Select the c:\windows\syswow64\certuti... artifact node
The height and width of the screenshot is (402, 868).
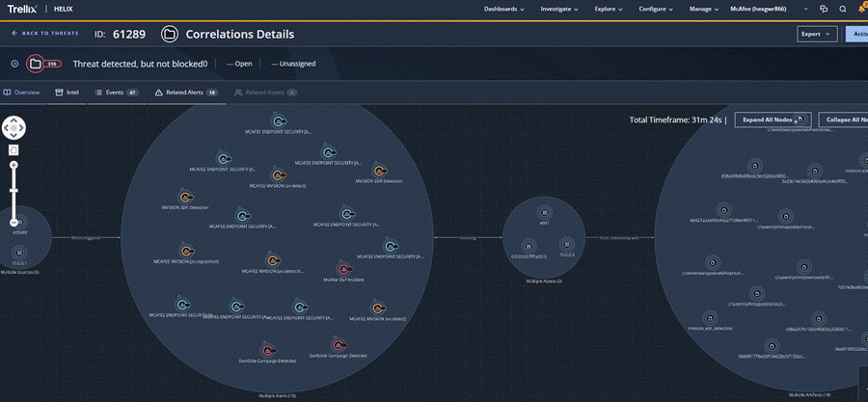click(714, 262)
